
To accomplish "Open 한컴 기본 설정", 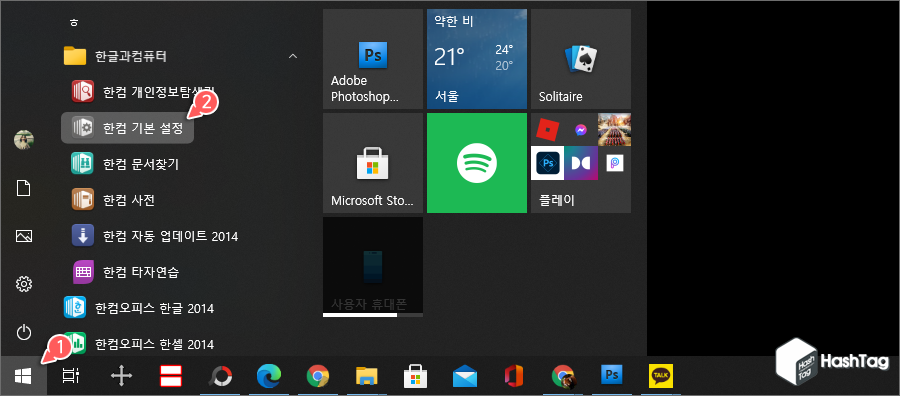I will click(127, 128).
